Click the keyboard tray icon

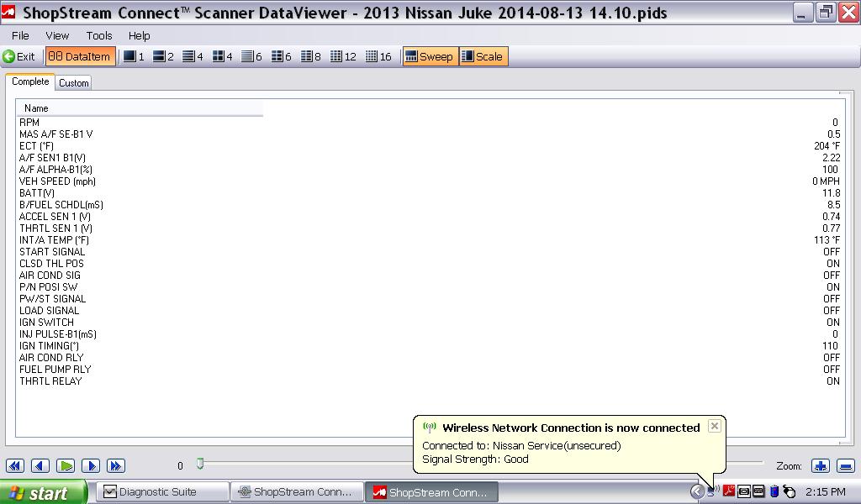pyautogui.click(x=758, y=491)
